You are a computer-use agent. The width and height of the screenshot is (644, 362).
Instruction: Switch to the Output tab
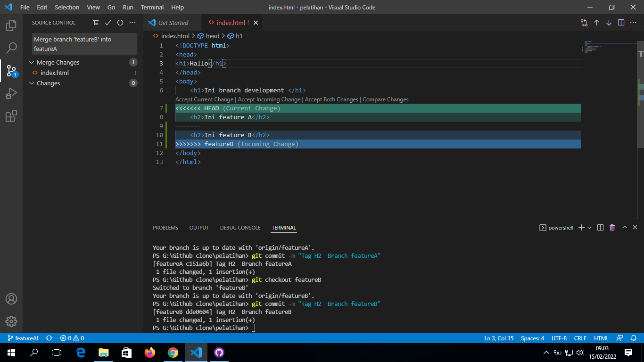coord(198,228)
